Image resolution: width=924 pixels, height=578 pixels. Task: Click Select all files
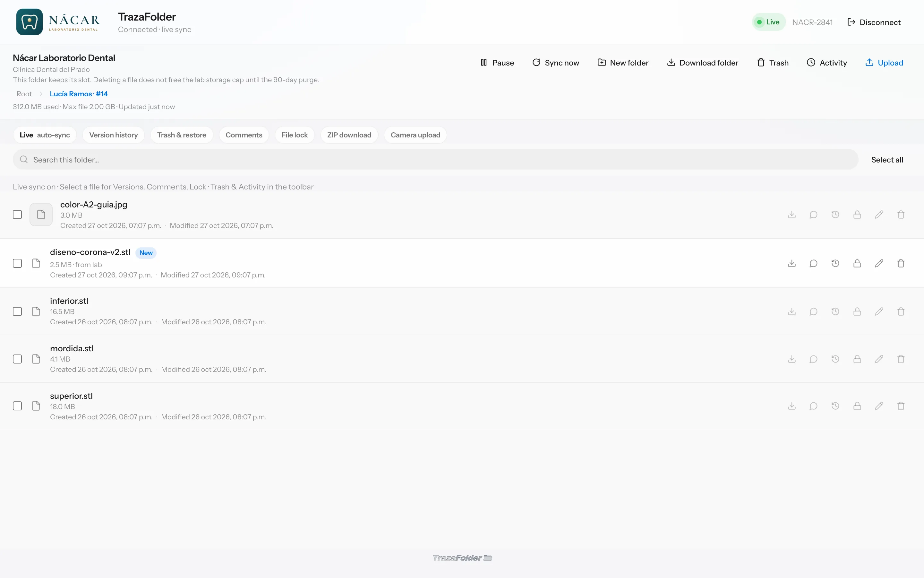pos(887,160)
